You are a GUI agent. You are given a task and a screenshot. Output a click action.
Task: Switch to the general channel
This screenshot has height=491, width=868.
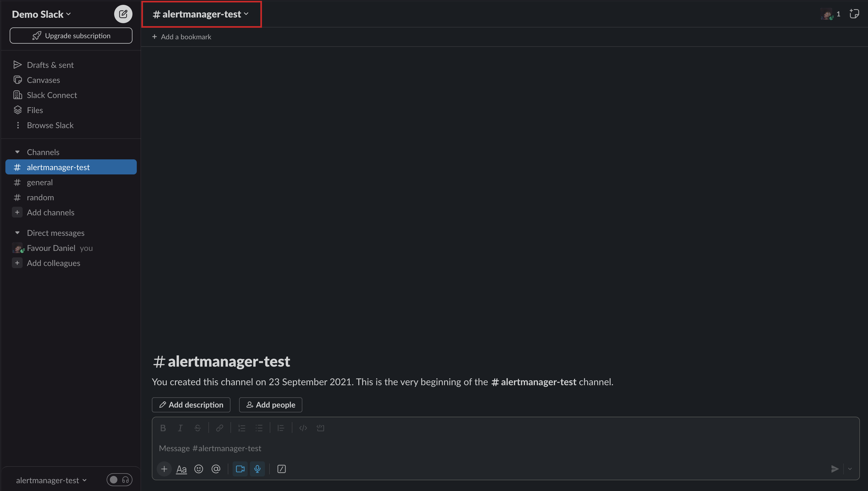click(x=71, y=183)
